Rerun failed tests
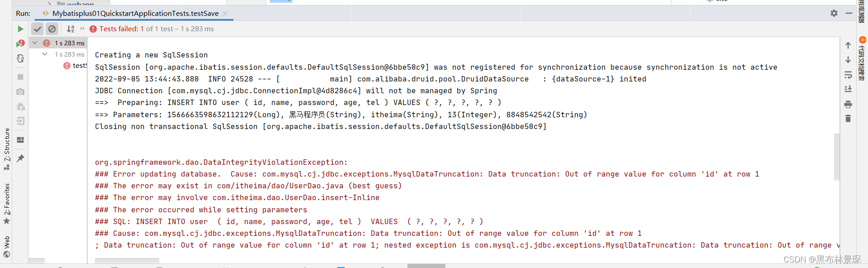This screenshot has width=868, height=268. coord(20,43)
